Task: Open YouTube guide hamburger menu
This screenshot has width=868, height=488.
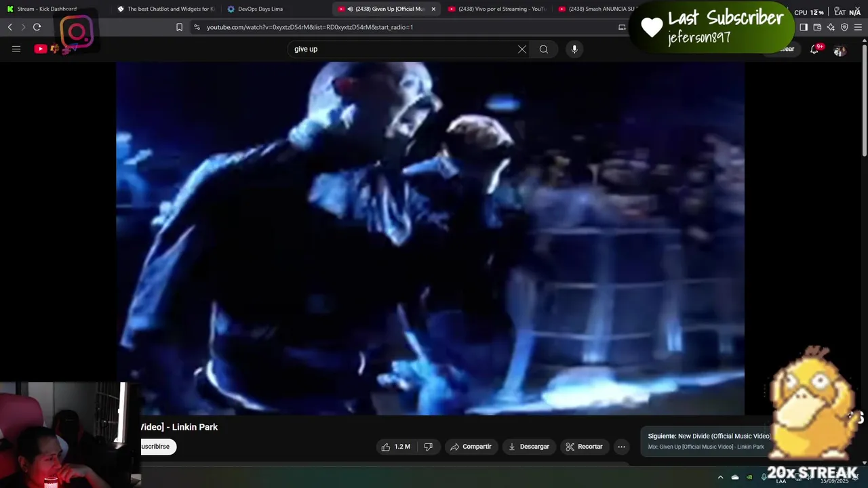Action: 16,49
